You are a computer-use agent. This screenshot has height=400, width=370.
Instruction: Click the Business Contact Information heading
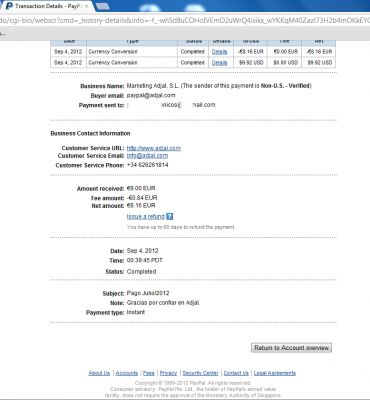pyautogui.click(x=90, y=133)
